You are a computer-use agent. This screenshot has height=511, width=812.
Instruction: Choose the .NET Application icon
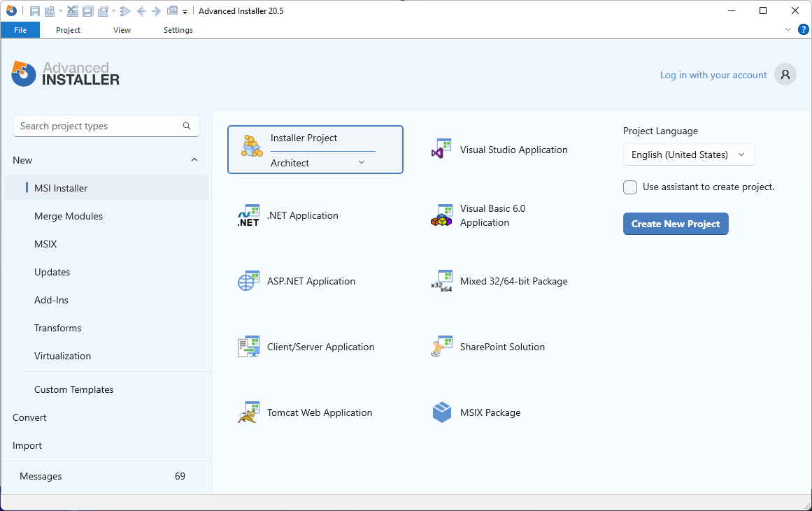[248, 215]
